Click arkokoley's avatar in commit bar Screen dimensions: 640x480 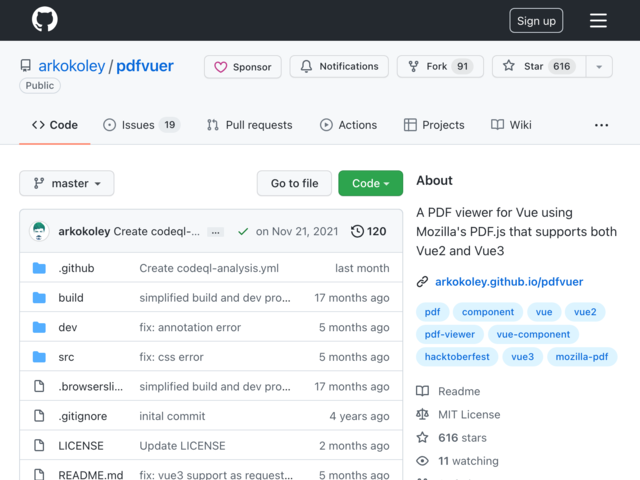tap(39, 231)
